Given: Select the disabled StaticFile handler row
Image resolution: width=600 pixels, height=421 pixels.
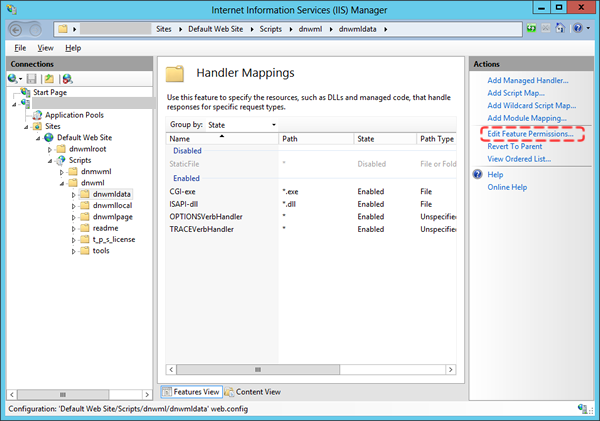Looking at the screenshot, I should [311, 164].
